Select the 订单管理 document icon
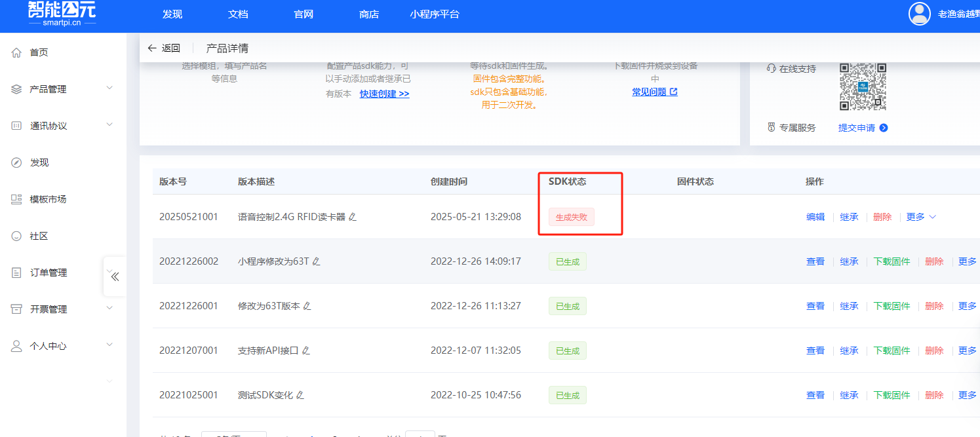Image resolution: width=980 pixels, height=437 pixels. (x=16, y=271)
